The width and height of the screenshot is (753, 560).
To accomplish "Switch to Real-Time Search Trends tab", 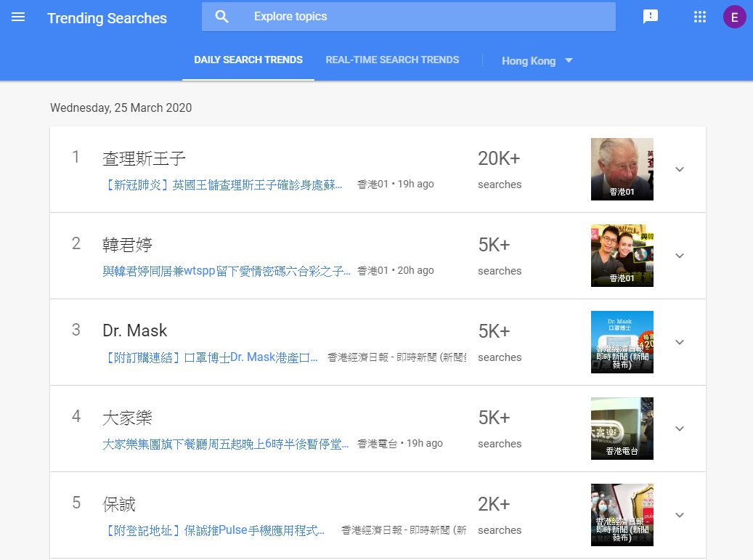I will click(392, 60).
